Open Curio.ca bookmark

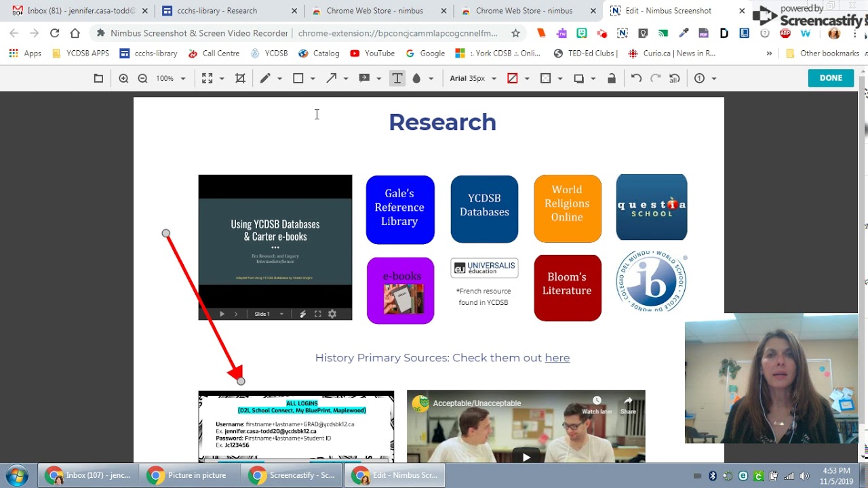pos(671,53)
